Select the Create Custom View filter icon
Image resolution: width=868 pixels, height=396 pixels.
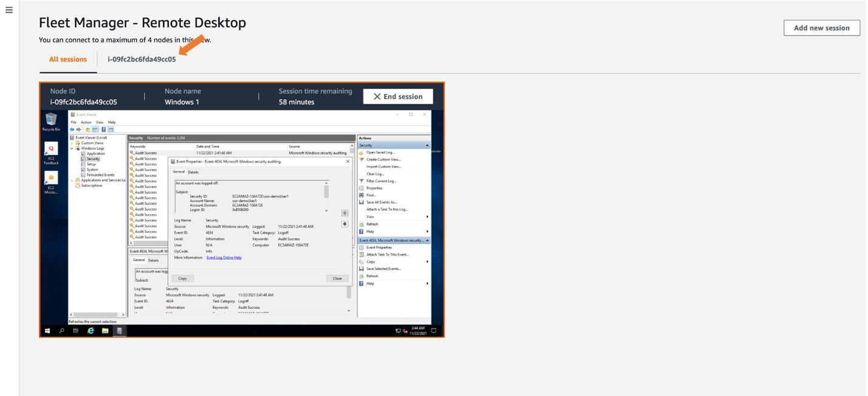coord(361,160)
